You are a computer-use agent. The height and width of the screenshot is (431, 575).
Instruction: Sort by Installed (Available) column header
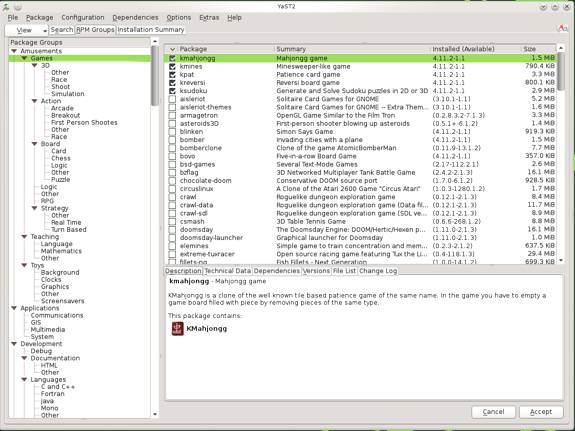click(x=476, y=49)
